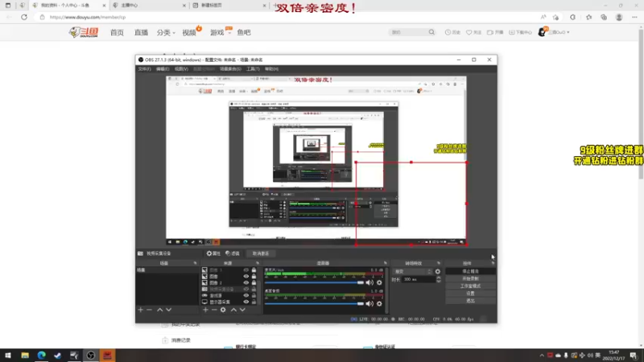Move source down with arrow icon

coord(242,310)
